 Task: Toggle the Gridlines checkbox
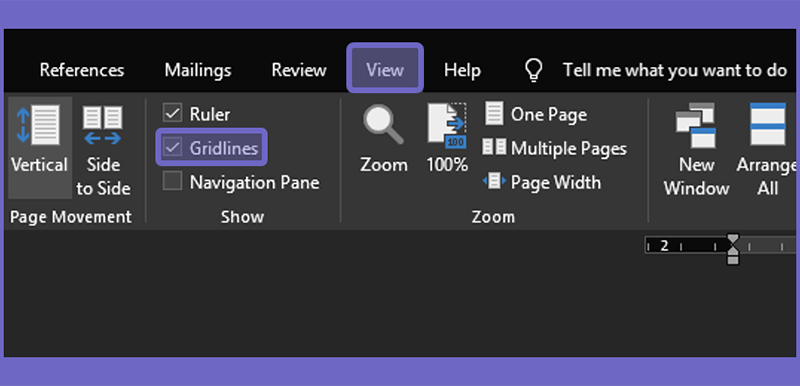172,147
